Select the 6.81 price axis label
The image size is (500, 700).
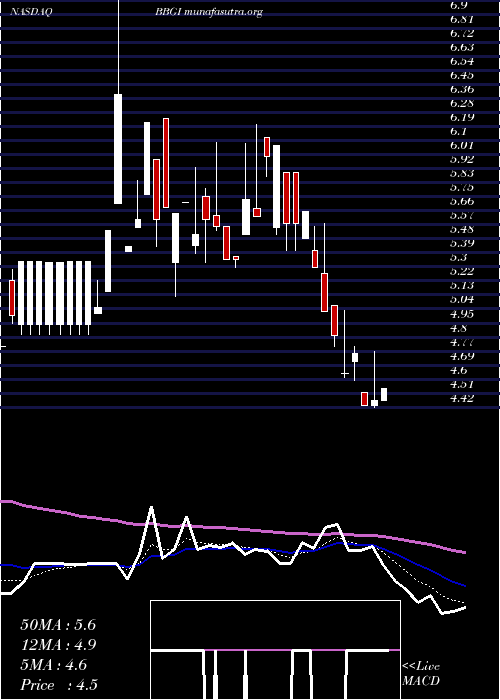(x=462, y=19)
